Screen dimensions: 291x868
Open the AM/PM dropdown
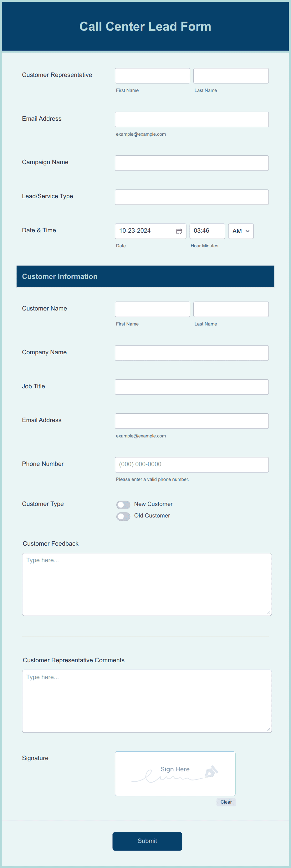click(x=240, y=231)
